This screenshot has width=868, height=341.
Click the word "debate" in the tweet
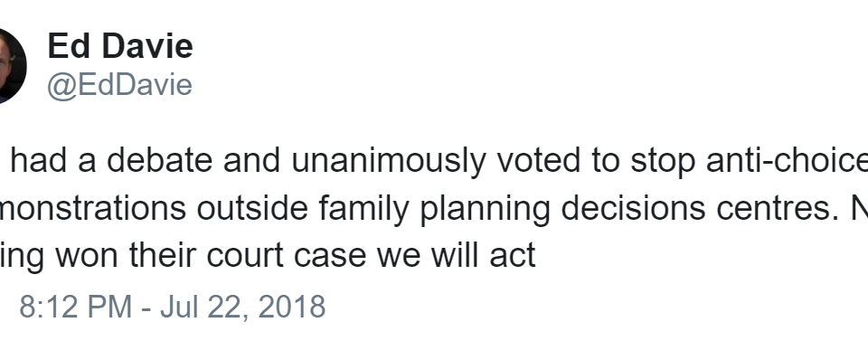pos(159,160)
